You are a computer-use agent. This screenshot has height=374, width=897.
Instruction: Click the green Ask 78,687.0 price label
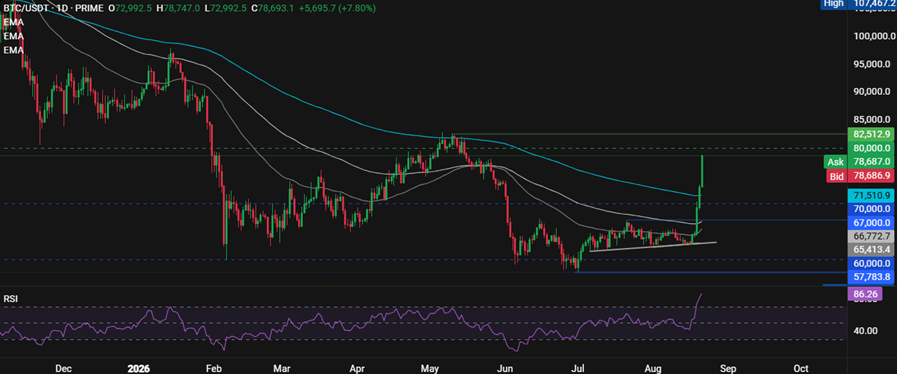click(858, 162)
